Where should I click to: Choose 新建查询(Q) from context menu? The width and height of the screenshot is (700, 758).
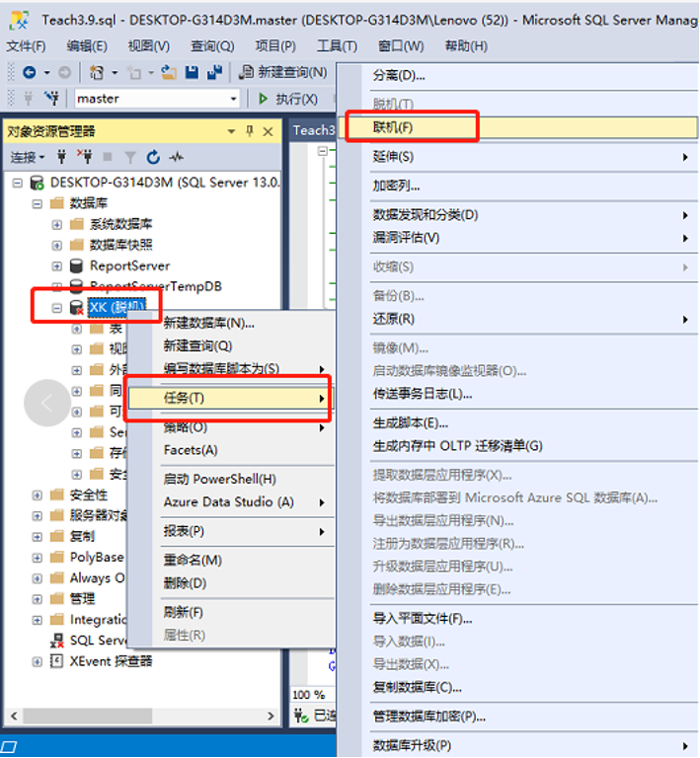[x=197, y=346]
